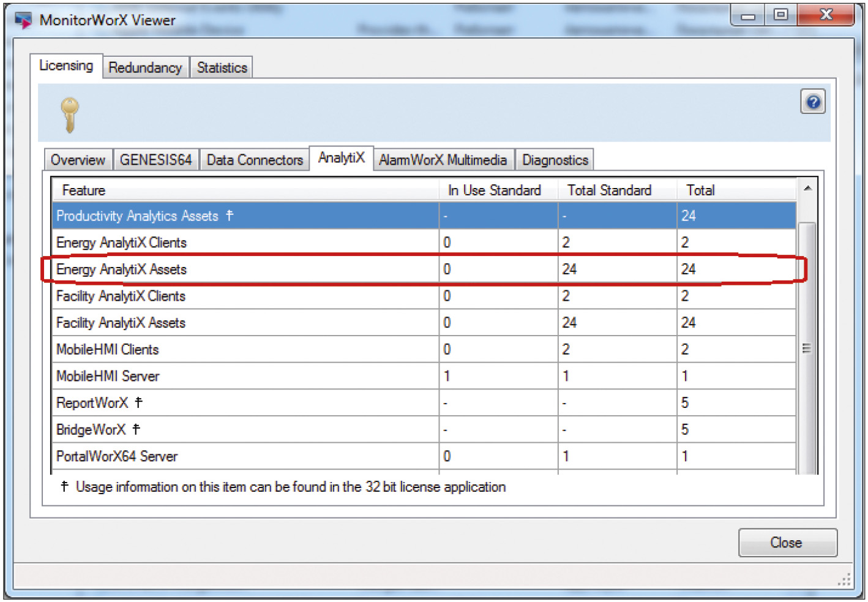Select the Energy AnalytiX Clients row
The image size is (868, 602).
pos(424,243)
